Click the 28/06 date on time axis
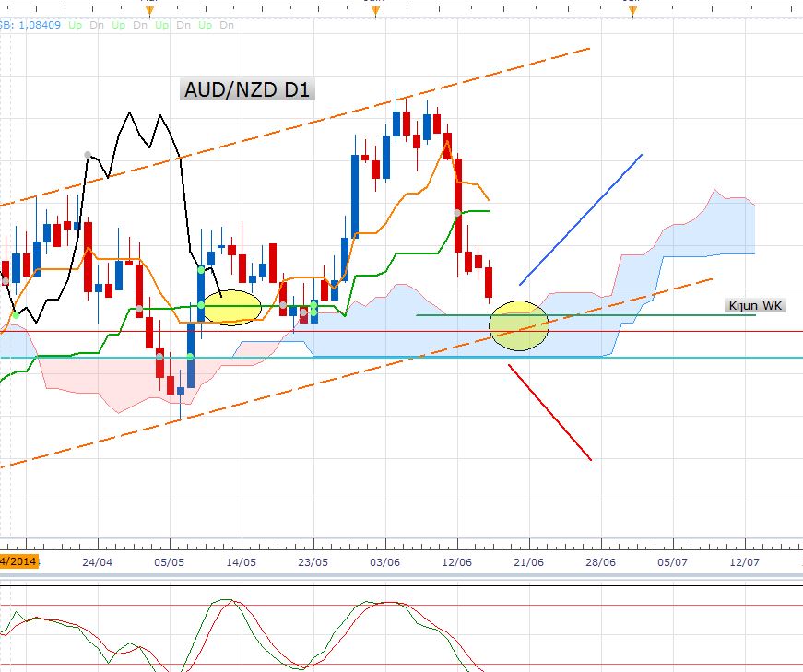803x672 pixels. [x=601, y=562]
